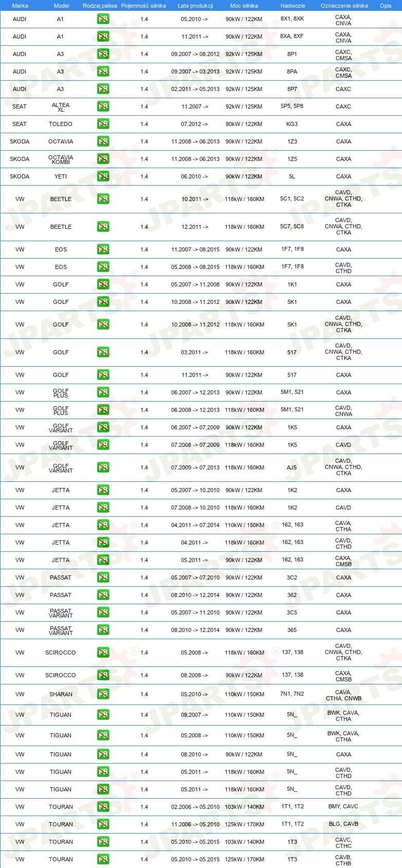Click fuel icon in VW SHARAN row
The height and width of the screenshot is (868, 402).
pos(103,694)
